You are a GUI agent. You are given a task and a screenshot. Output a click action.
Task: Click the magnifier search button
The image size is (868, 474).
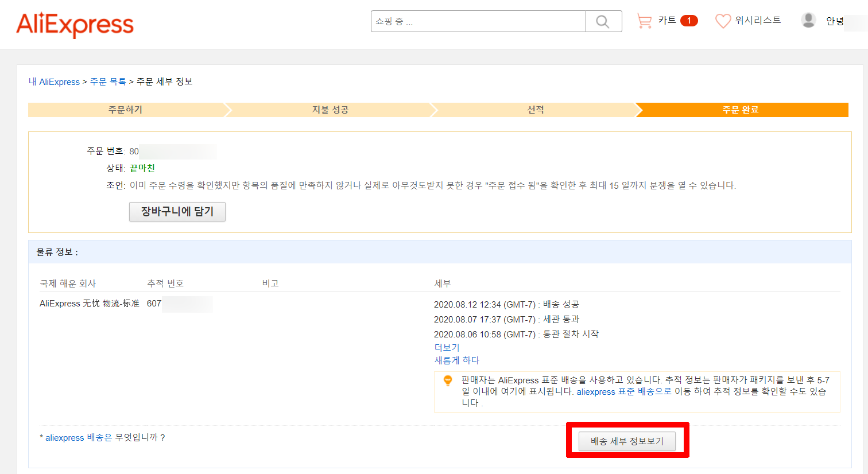pos(603,21)
